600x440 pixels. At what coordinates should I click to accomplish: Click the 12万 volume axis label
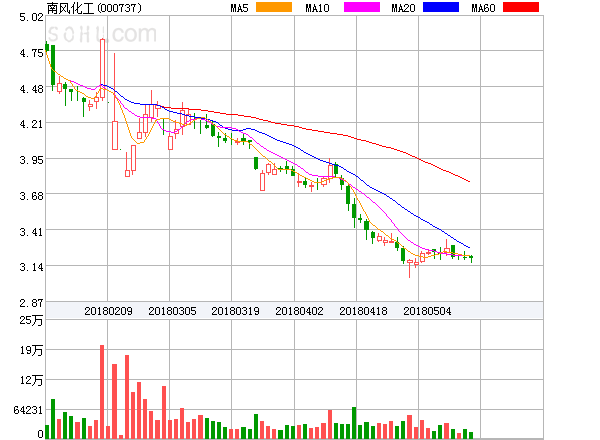pos(31,380)
